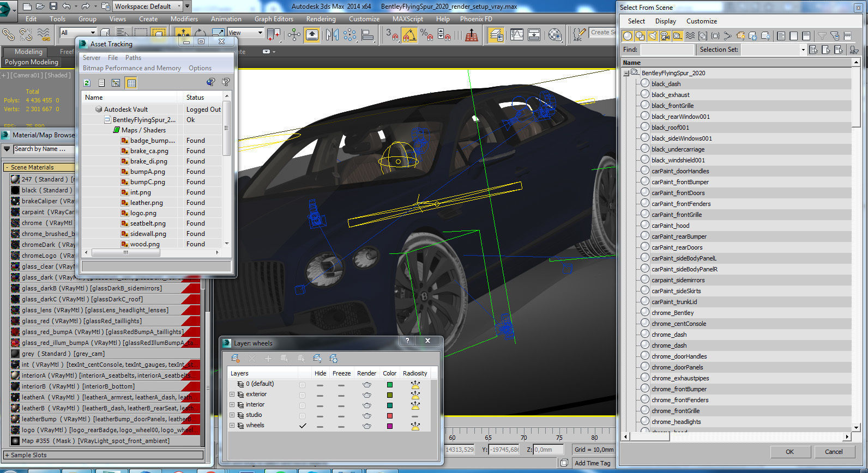The width and height of the screenshot is (868, 473).
Task: Toggle Display Shapes filter in Select From Scene
Action: pyautogui.click(x=640, y=36)
